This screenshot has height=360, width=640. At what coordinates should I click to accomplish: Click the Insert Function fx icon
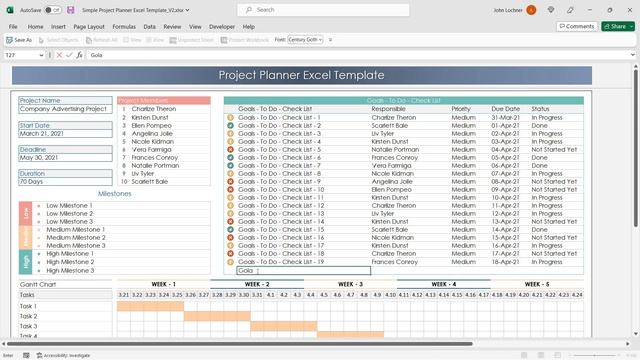coord(79,55)
